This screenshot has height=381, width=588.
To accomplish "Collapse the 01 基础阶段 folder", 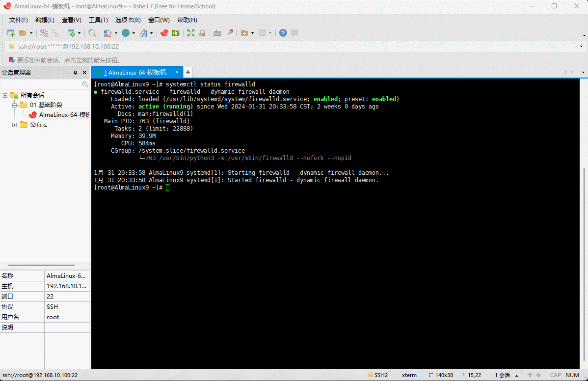I will (15, 105).
